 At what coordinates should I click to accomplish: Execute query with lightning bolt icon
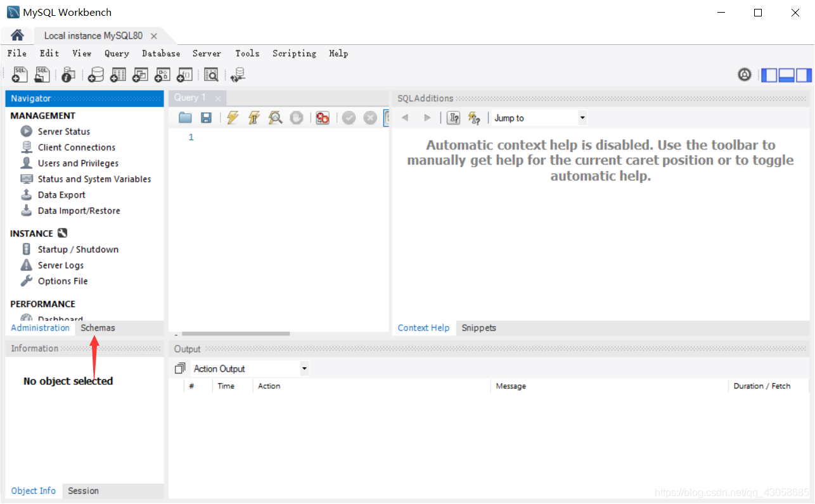[233, 118]
